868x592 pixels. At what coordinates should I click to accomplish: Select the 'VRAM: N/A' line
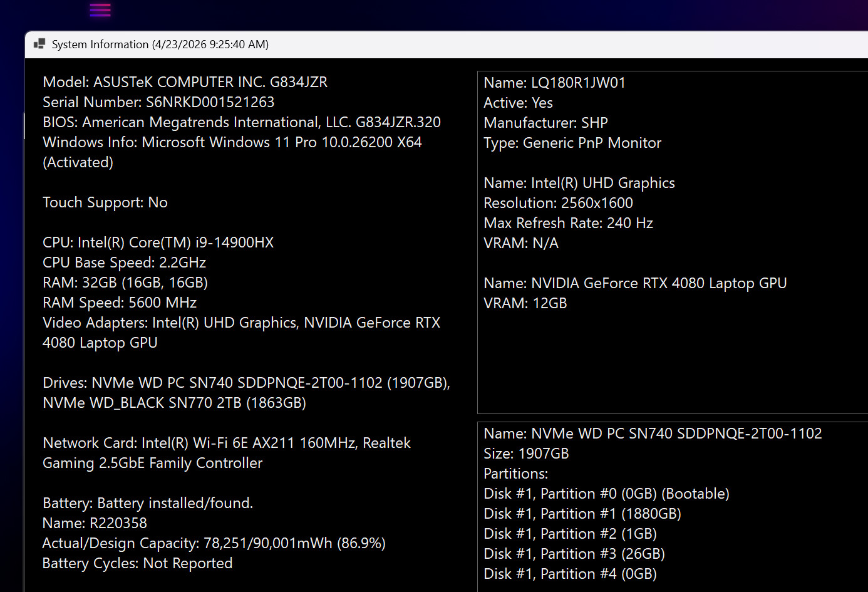tap(521, 243)
